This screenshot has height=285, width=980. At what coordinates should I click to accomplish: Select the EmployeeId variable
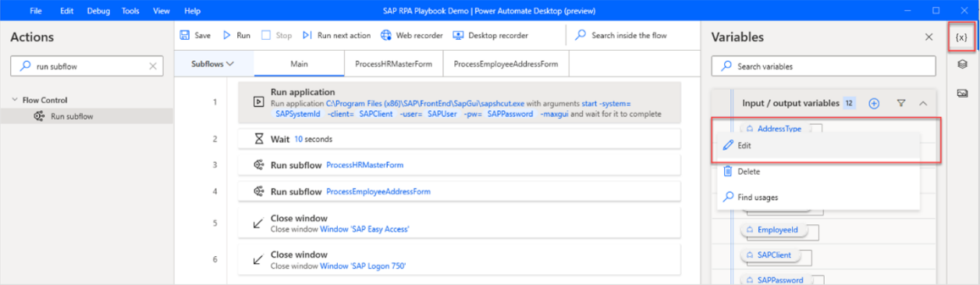point(772,230)
